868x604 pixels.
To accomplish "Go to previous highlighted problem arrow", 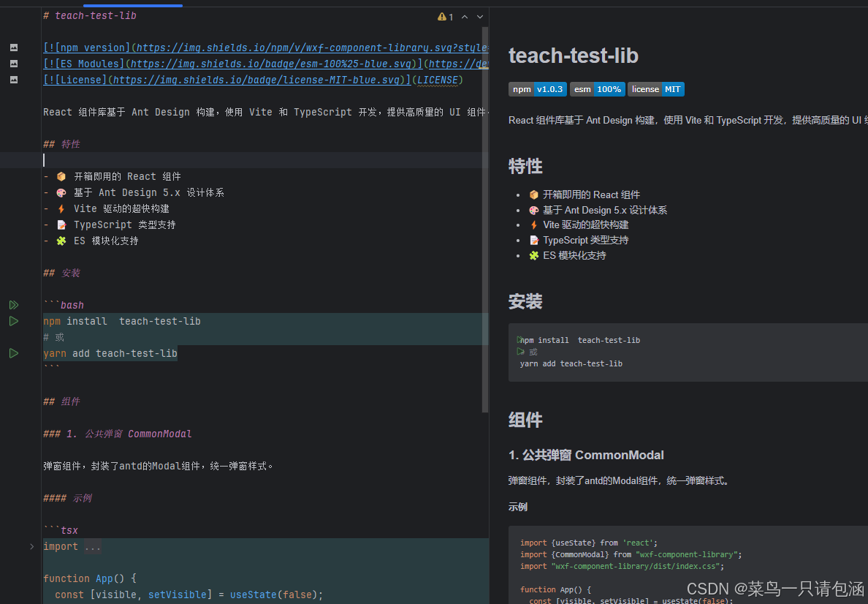I will [x=465, y=17].
